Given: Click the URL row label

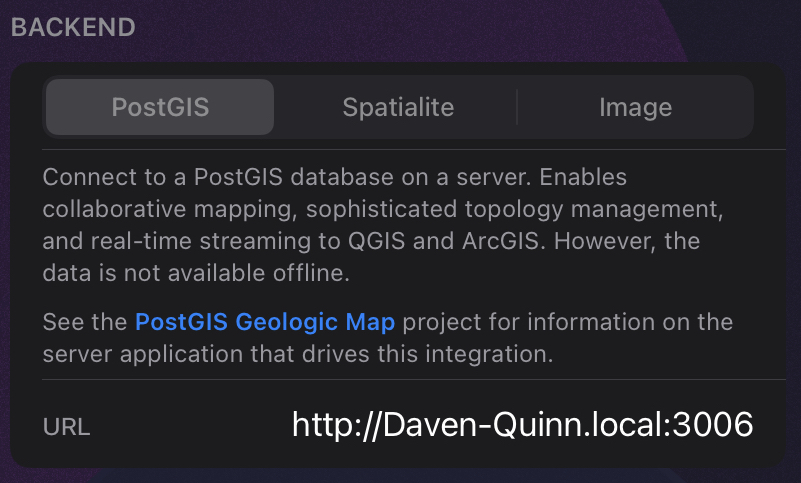Looking at the screenshot, I should pos(66,427).
